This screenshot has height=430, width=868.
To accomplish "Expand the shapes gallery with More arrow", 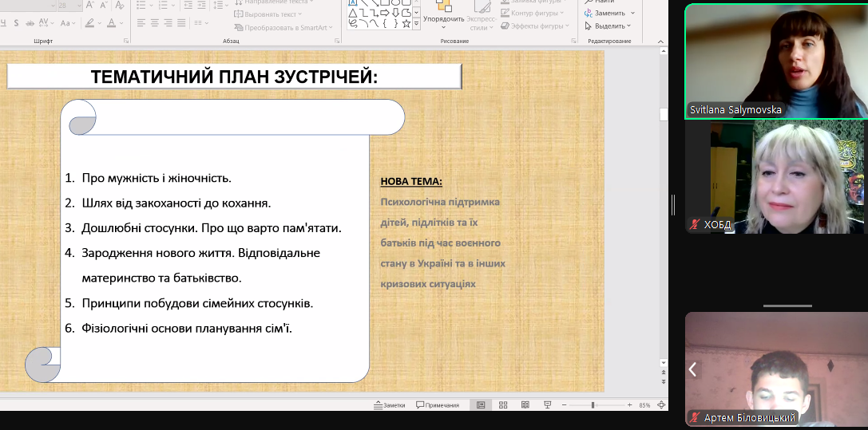I will 416,23.
